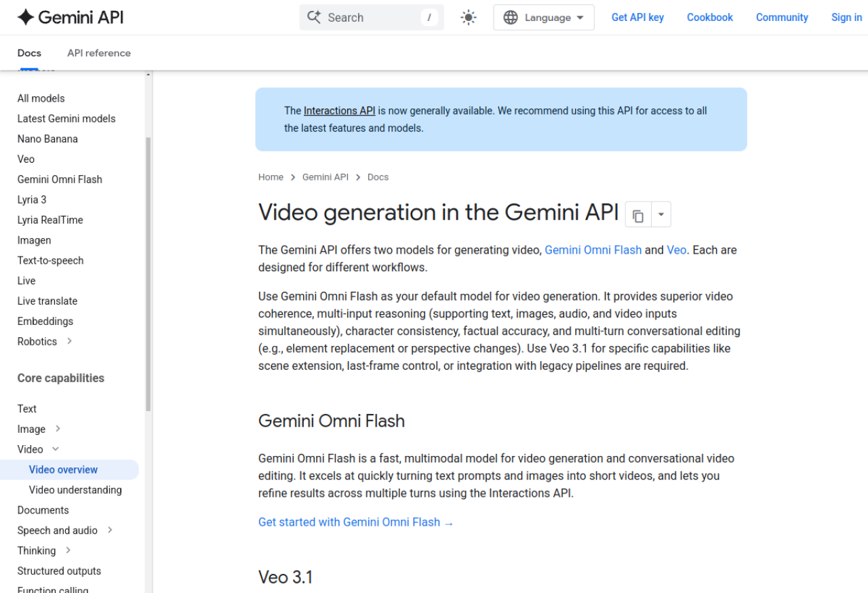
Task: Click the Home breadcrumb
Action: [271, 177]
